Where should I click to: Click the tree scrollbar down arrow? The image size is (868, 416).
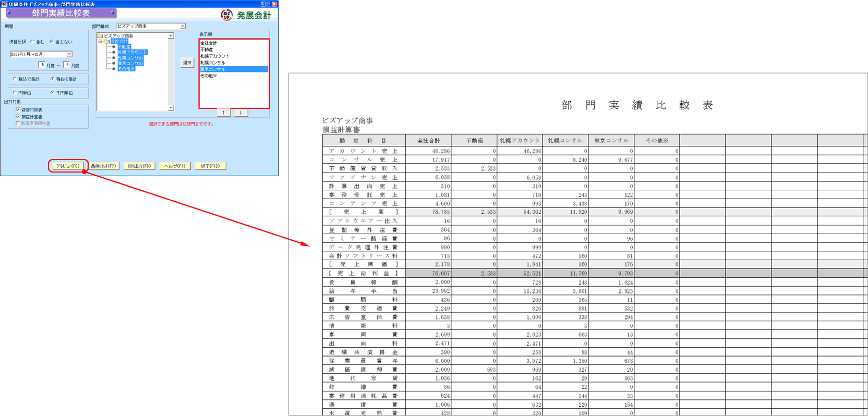click(x=171, y=107)
